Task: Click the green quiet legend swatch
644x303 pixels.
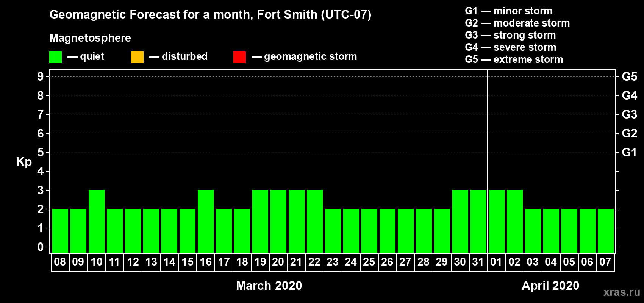Action: pyautogui.click(x=55, y=57)
